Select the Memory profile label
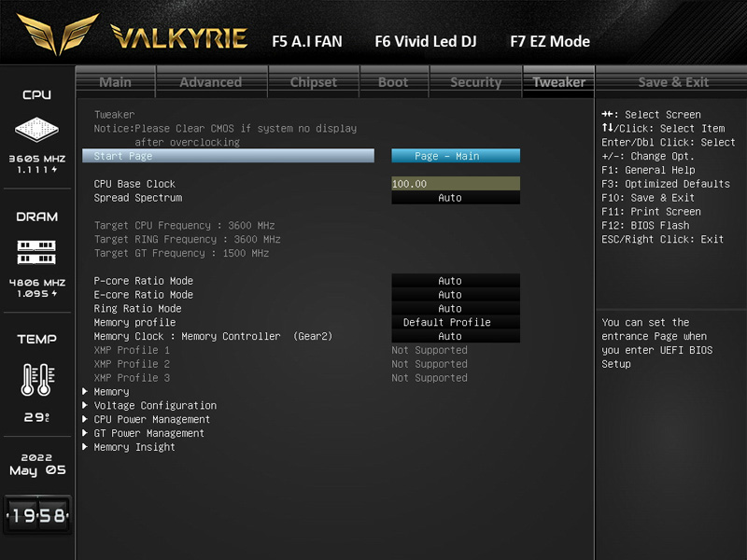The height and width of the screenshot is (560, 747). (x=134, y=322)
